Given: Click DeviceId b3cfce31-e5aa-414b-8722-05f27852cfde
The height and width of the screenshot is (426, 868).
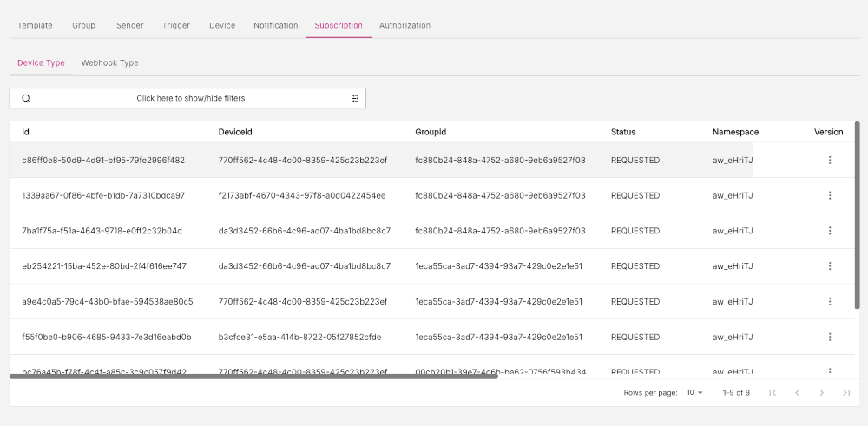Looking at the screenshot, I should click(x=299, y=338).
